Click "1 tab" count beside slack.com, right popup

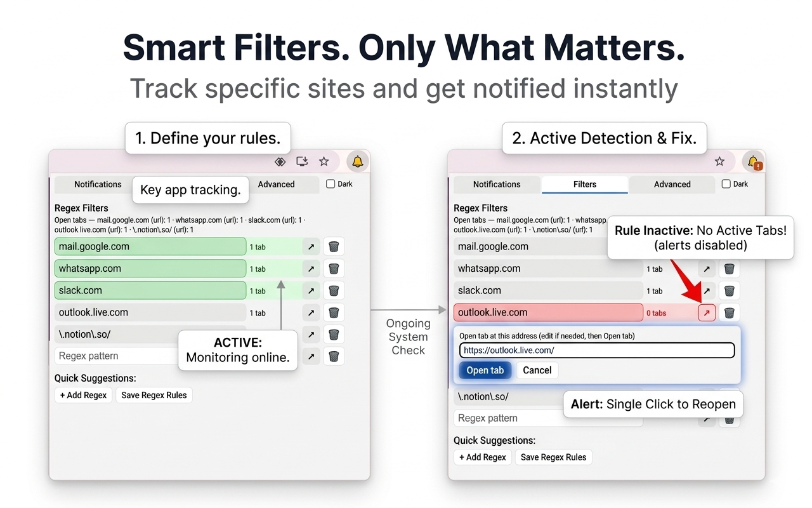[655, 291]
